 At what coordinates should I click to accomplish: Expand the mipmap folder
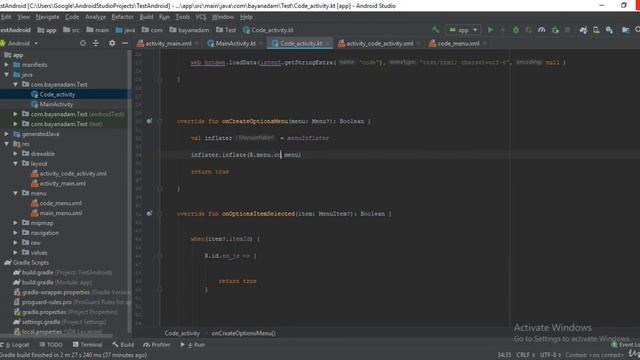(x=16, y=223)
